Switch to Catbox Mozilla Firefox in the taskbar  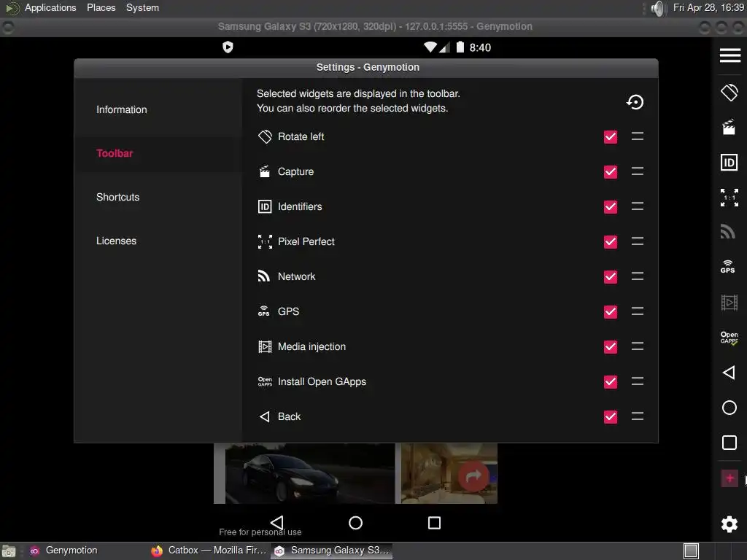point(209,551)
